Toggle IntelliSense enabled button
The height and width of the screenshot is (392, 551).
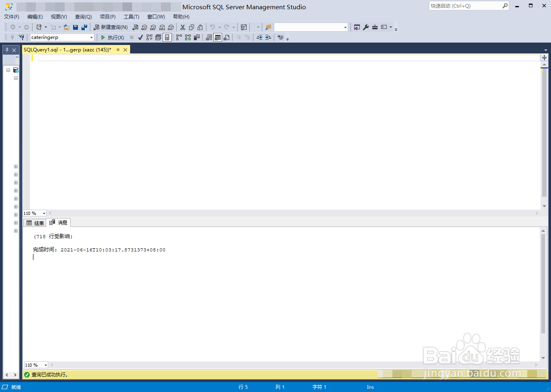167,37
